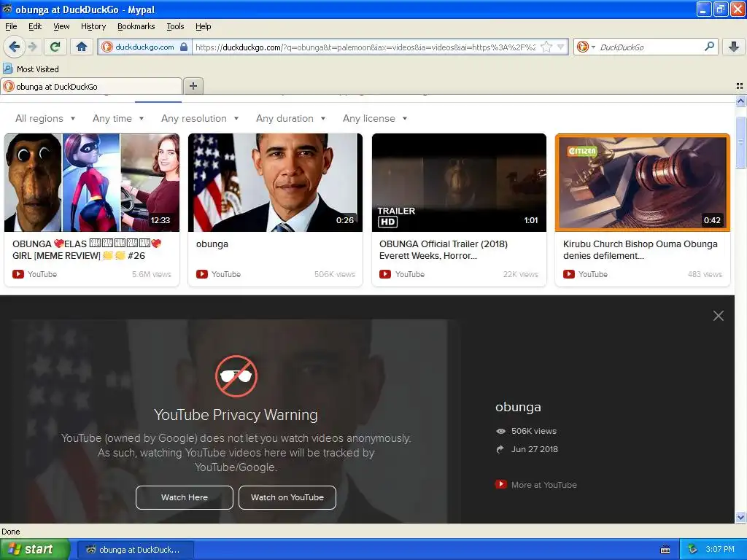Viewport: 747px width, 560px height.
Task: Expand the Any resolution filter
Action: coord(200,119)
